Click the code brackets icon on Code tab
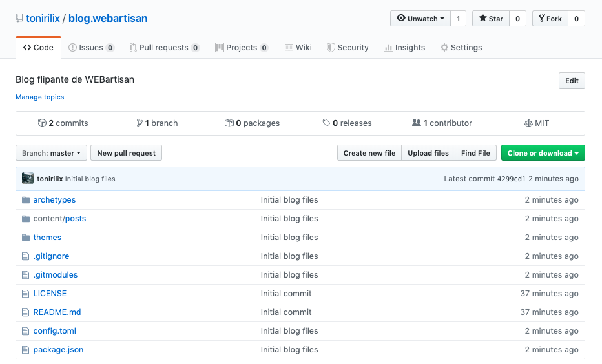 pos(27,48)
